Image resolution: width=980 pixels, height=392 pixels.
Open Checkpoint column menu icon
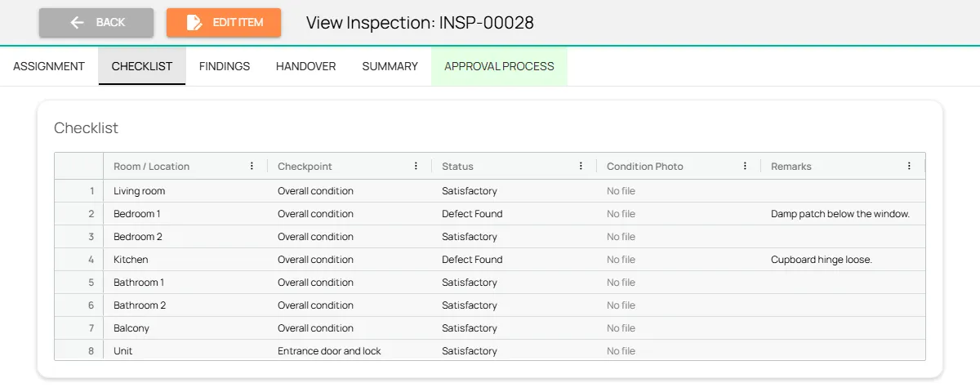tap(416, 166)
